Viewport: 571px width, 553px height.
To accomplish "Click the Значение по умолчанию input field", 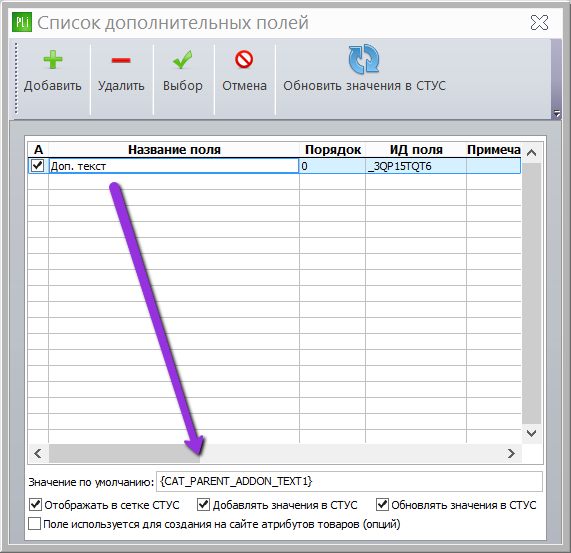I will point(349,481).
